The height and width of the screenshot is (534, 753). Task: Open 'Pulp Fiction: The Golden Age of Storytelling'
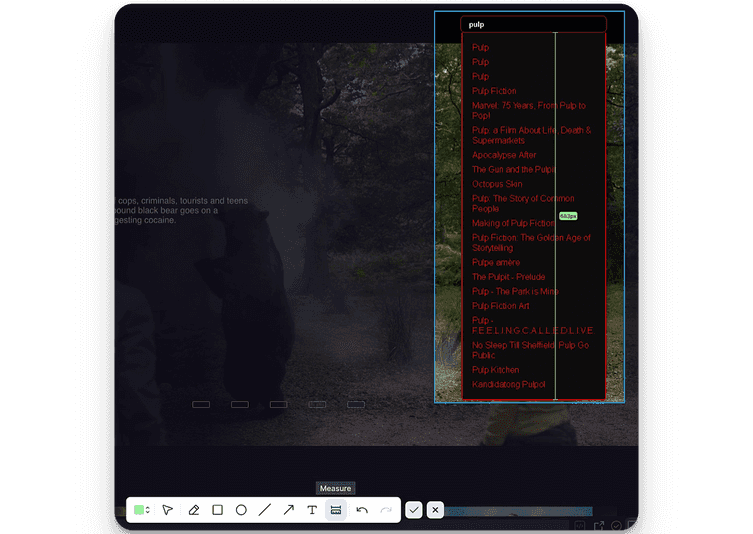point(531,243)
